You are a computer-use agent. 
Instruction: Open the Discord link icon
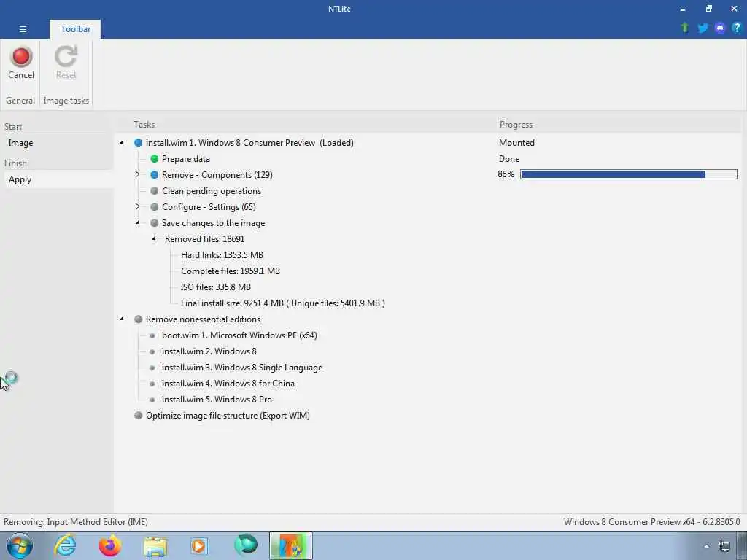[719, 28]
